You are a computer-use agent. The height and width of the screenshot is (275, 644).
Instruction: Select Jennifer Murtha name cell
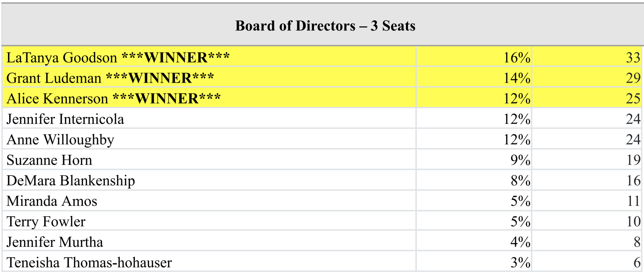(209, 241)
